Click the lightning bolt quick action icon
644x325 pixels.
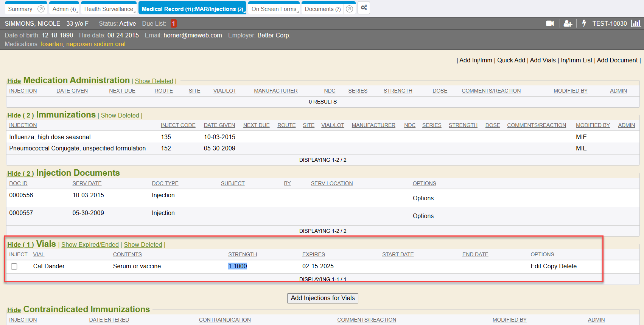(584, 23)
